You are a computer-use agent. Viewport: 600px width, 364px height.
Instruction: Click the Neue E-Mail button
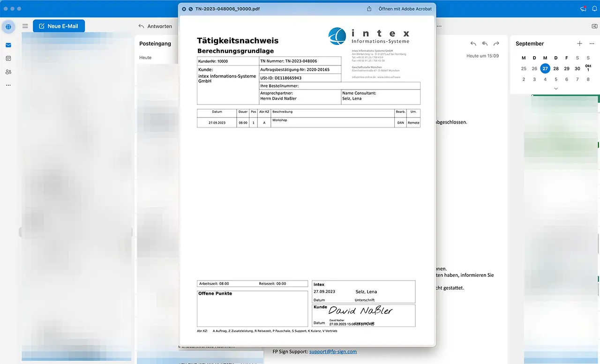[59, 26]
